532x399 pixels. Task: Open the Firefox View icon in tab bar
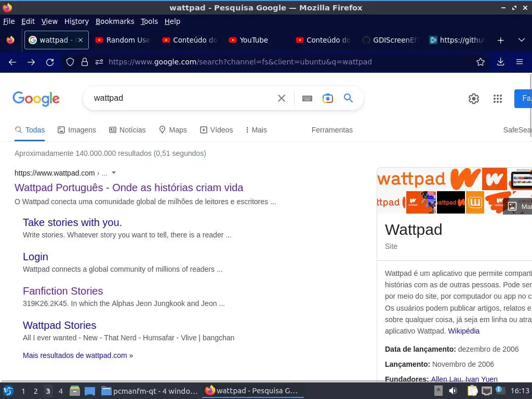tap(10, 40)
